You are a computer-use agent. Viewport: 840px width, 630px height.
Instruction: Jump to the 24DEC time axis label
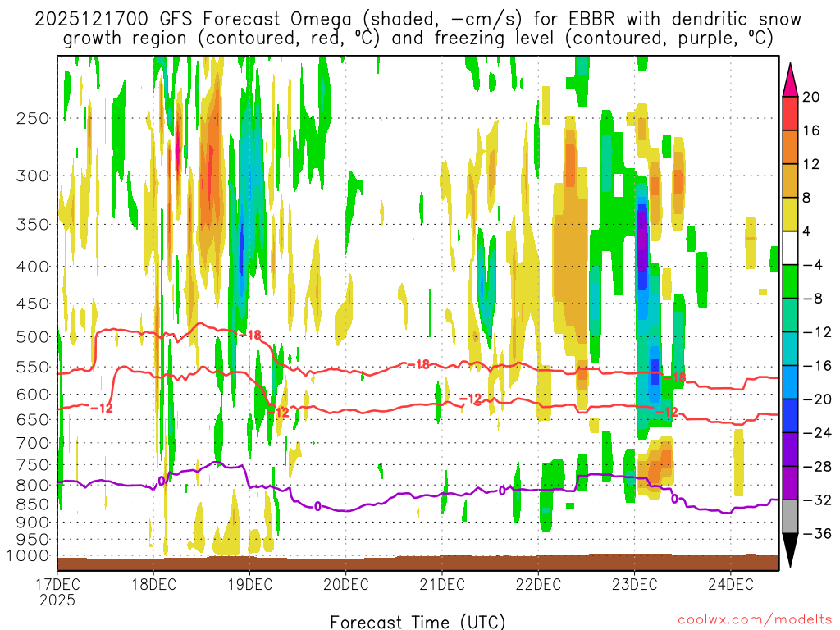(x=731, y=584)
